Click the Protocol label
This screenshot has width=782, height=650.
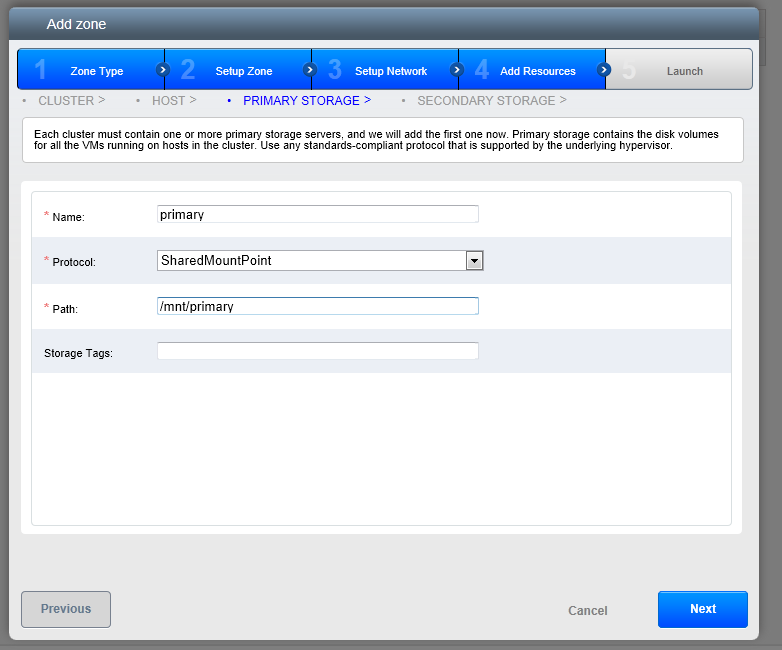click(74, 262)
